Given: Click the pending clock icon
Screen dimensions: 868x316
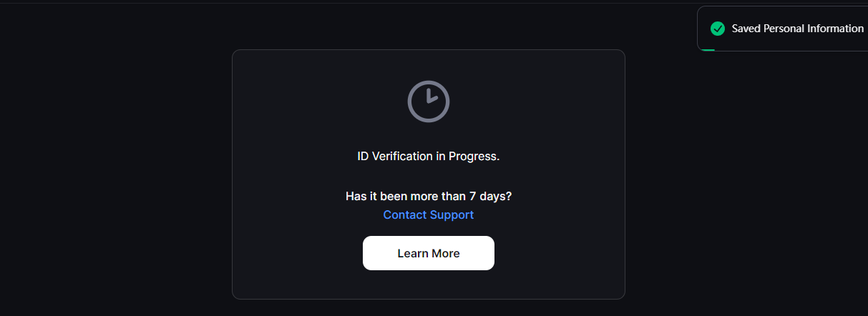Looking at the screenshot, I should [x=428, y=101].
